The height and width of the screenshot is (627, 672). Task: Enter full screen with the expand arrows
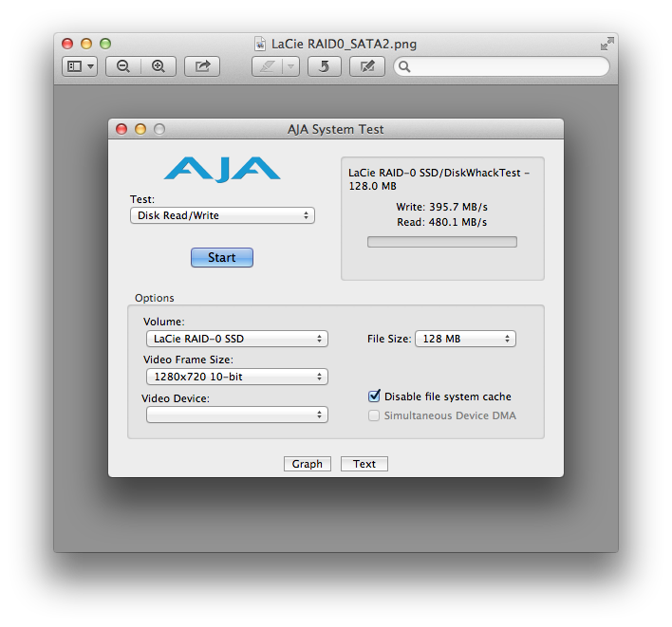(x=607, y=44)
